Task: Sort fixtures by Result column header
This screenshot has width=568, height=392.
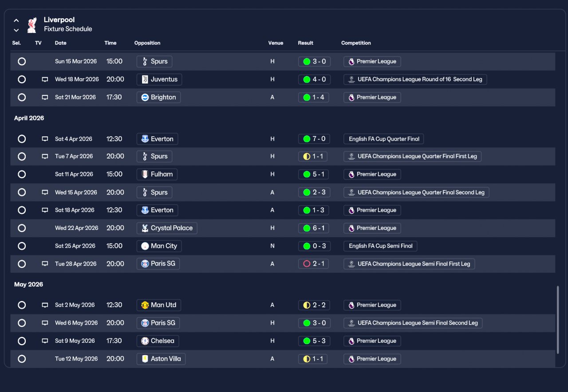Action: (306, 43)
